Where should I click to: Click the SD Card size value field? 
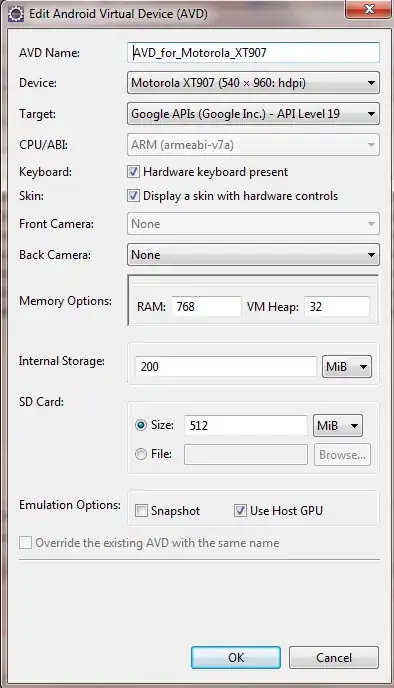click(246, 426)
